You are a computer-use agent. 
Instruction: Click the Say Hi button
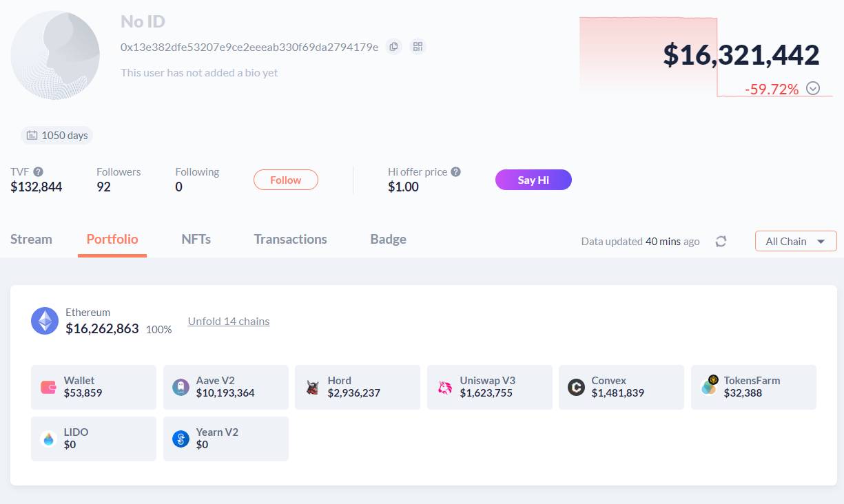pos(533,180)
